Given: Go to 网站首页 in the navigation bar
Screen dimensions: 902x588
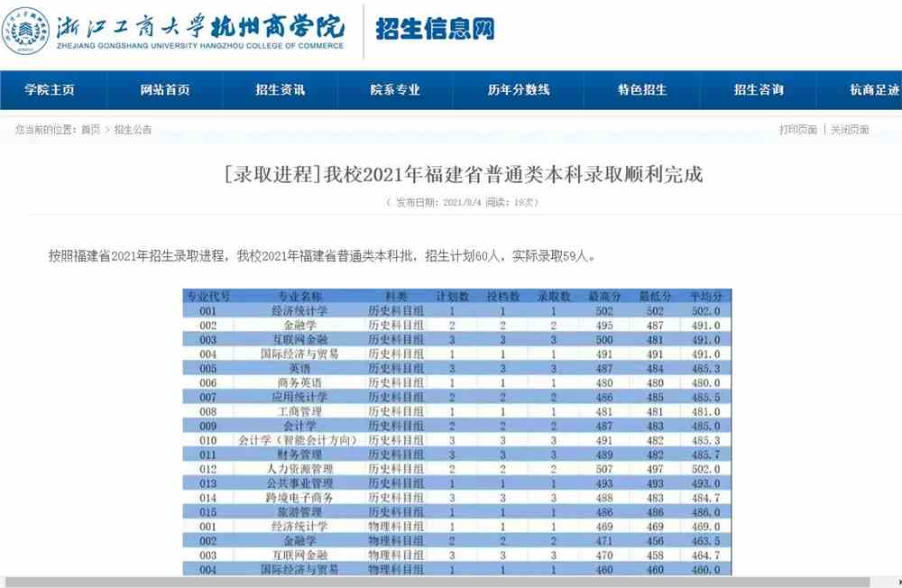Looking at the screenshot, I should click(165, 90).
